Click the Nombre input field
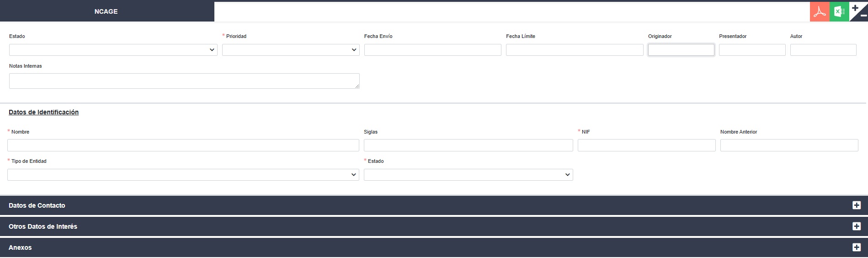The image size is (868, 258). (x=183, y=145)
